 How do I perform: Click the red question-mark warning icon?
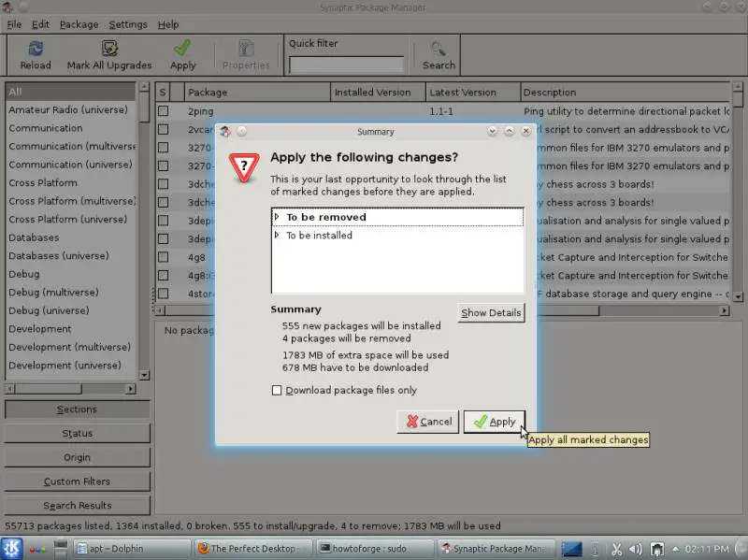[244, 167]
